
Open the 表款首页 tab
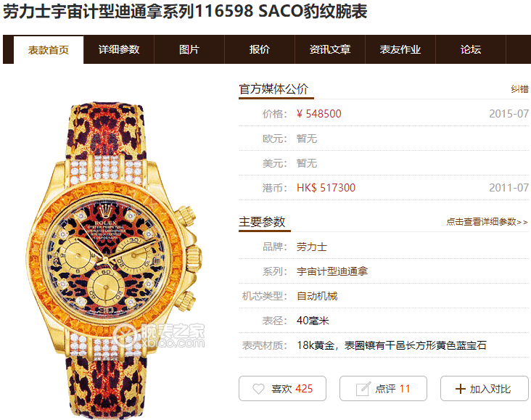(x=49, y=50)
